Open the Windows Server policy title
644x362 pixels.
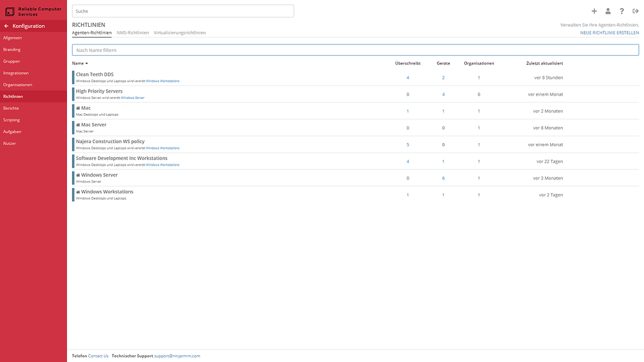99,175
